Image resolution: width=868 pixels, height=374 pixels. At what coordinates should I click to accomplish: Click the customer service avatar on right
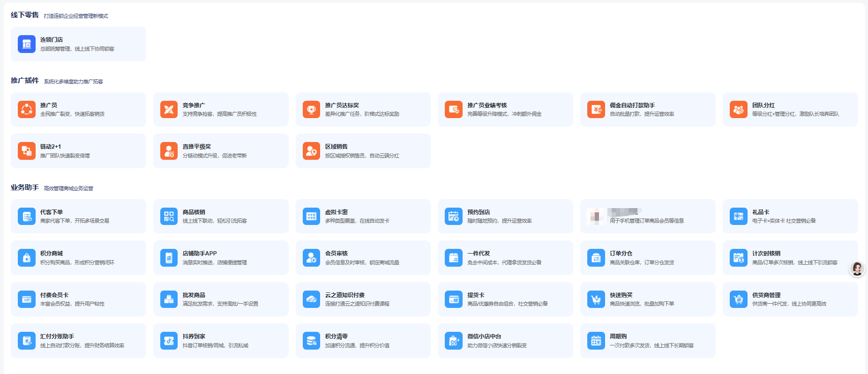click(857, 269)
